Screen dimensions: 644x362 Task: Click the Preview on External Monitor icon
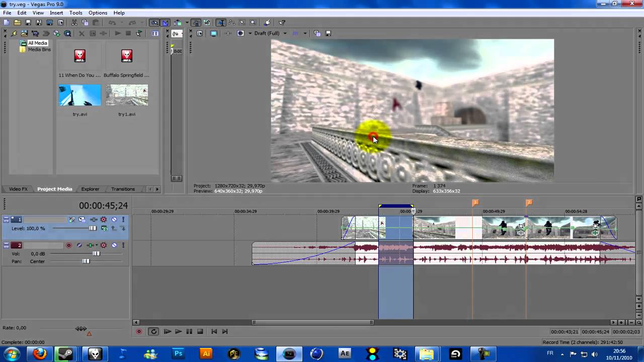click(214, 34)
